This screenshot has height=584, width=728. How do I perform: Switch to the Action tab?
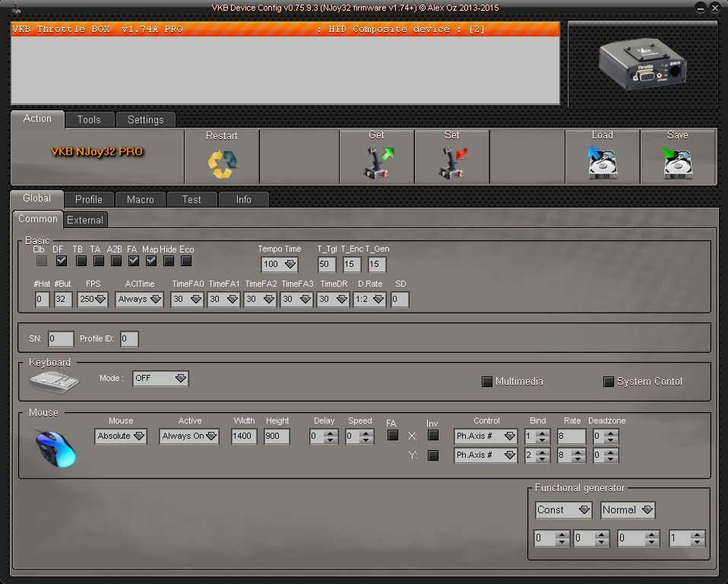point(37,119)
